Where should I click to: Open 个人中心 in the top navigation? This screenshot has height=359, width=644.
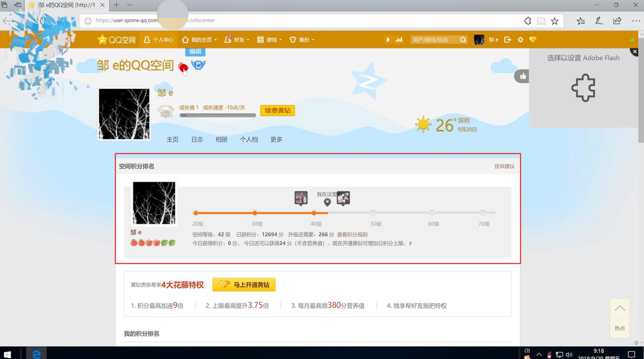point(159,40)
